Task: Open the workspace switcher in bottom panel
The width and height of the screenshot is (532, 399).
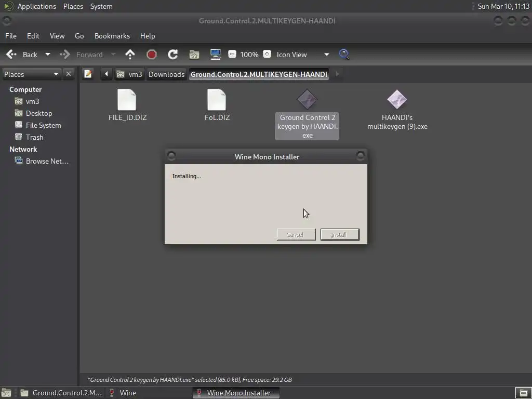Action: tap(523, 393)
